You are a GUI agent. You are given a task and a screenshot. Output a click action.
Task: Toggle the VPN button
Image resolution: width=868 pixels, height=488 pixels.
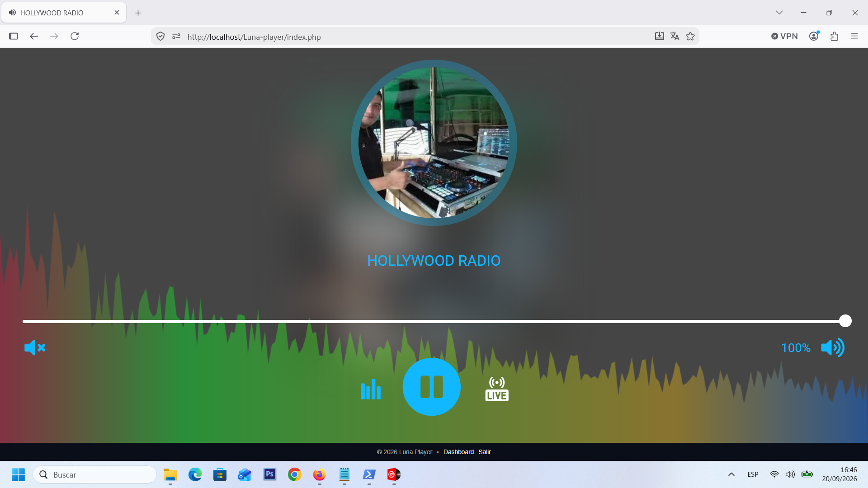[784, 36]
